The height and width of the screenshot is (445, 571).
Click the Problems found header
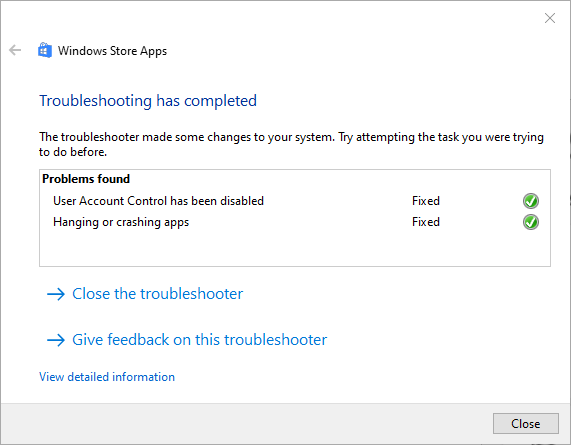[86, 179]
